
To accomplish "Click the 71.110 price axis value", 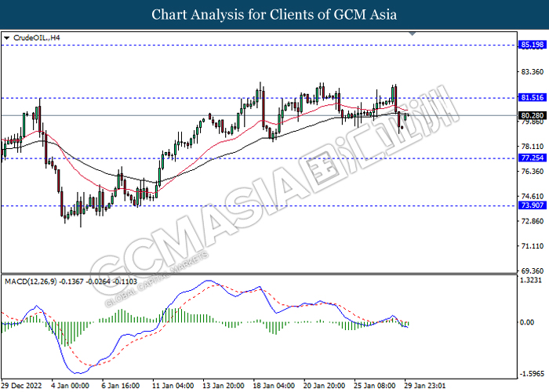I will tap(533, 246).
